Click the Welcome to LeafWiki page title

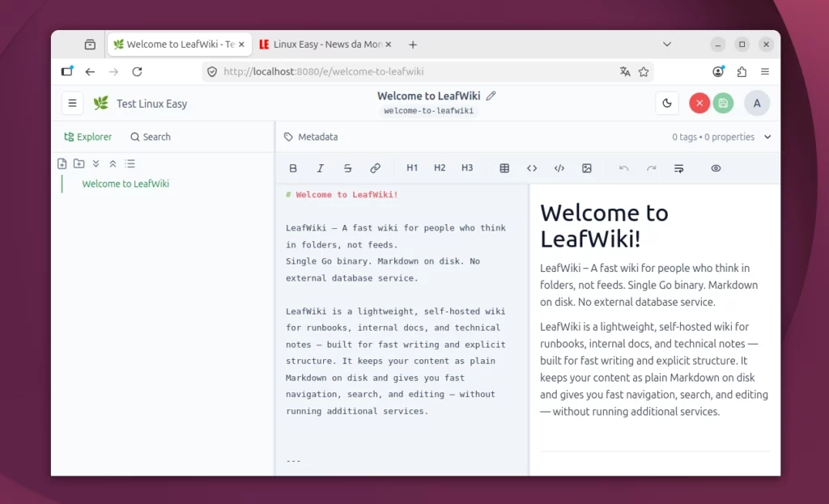[x=429, y=95]
